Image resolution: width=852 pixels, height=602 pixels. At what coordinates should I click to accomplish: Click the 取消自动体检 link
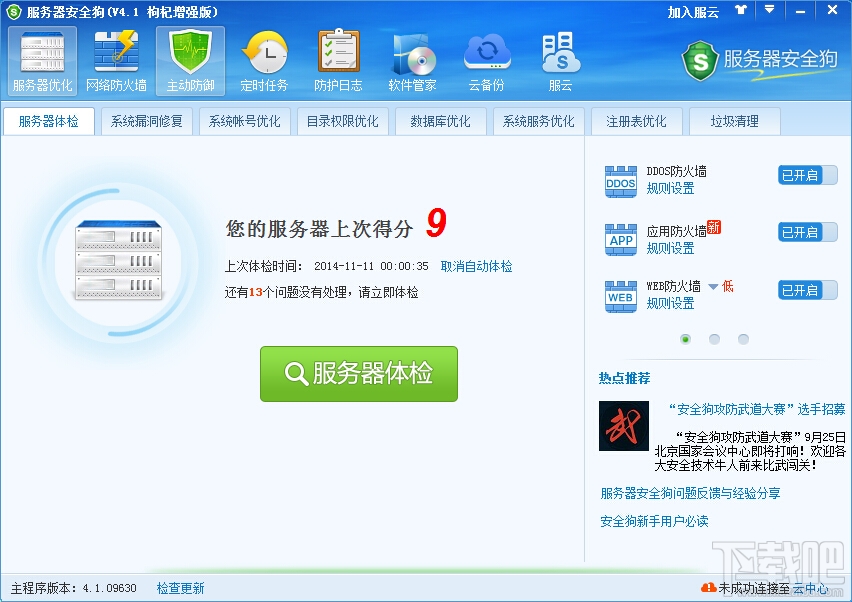point(477,266)
